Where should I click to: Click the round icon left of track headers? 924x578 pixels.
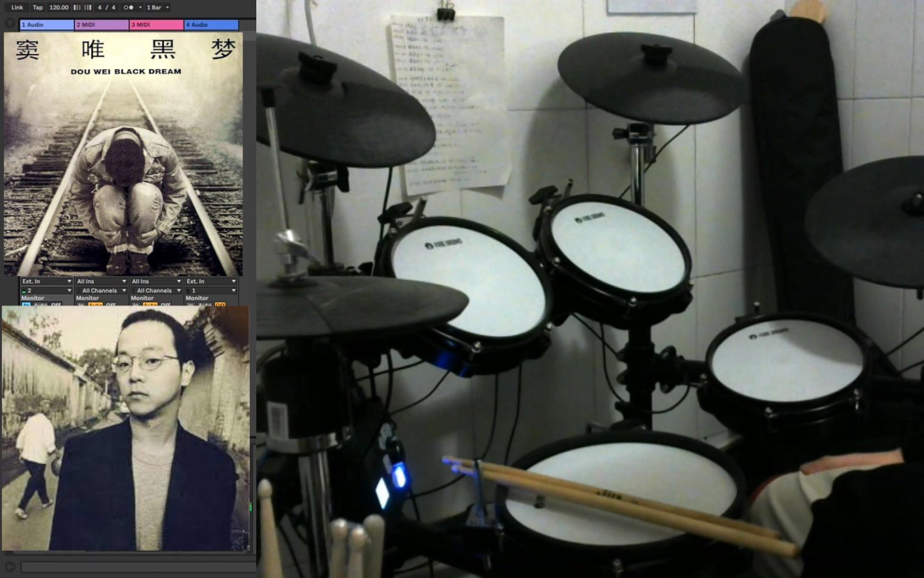[10, 24]
